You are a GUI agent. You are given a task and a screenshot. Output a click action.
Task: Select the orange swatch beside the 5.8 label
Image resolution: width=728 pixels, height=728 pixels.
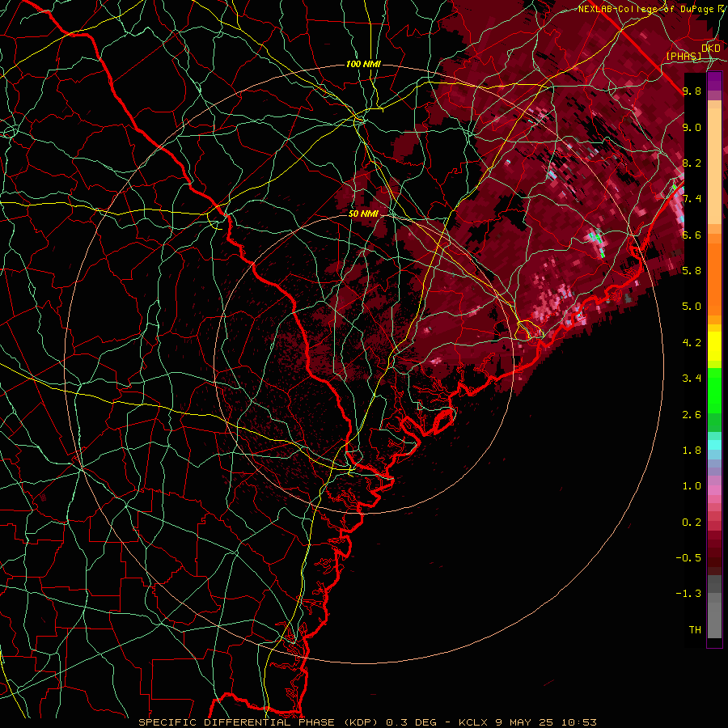(714, 275)
